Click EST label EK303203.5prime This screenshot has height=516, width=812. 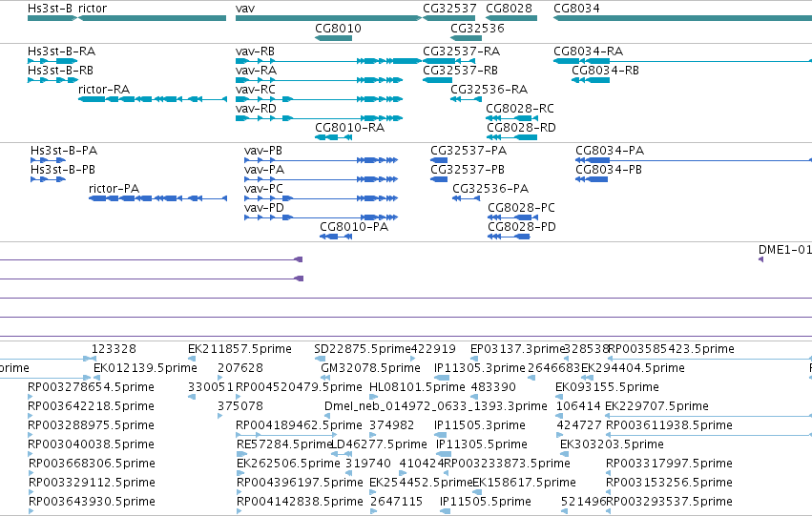tap(613, 444)
